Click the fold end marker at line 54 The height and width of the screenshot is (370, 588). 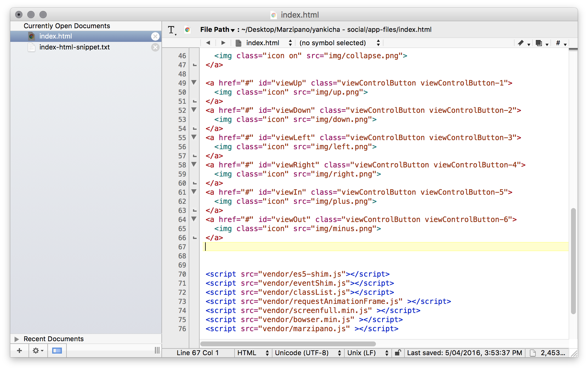[x=195, y=129]
